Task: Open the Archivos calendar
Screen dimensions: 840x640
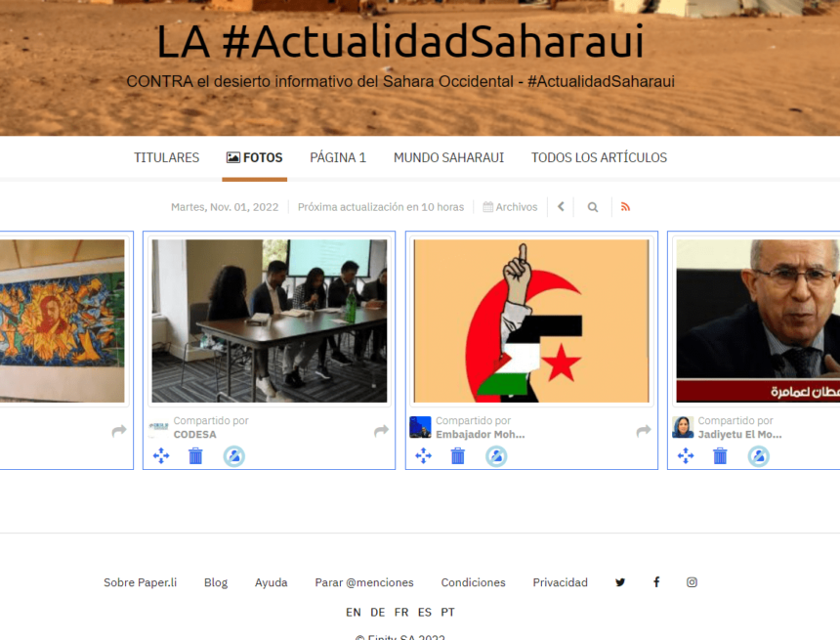Action: click(510, 206)
